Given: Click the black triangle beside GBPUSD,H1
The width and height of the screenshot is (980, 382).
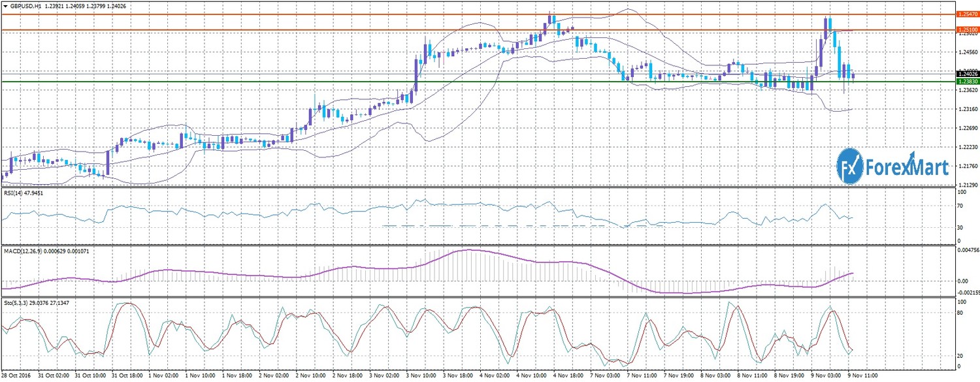Looking at the screenshot, I should coord(5,6).
